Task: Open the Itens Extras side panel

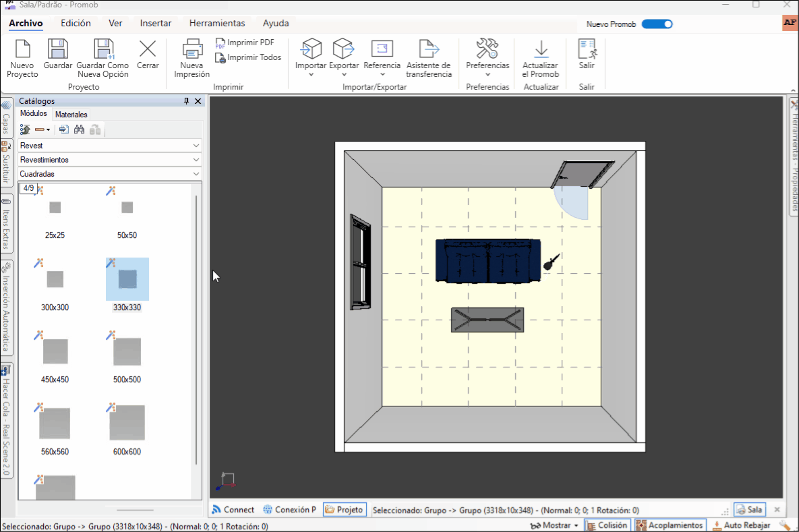Action: (6, 225)
